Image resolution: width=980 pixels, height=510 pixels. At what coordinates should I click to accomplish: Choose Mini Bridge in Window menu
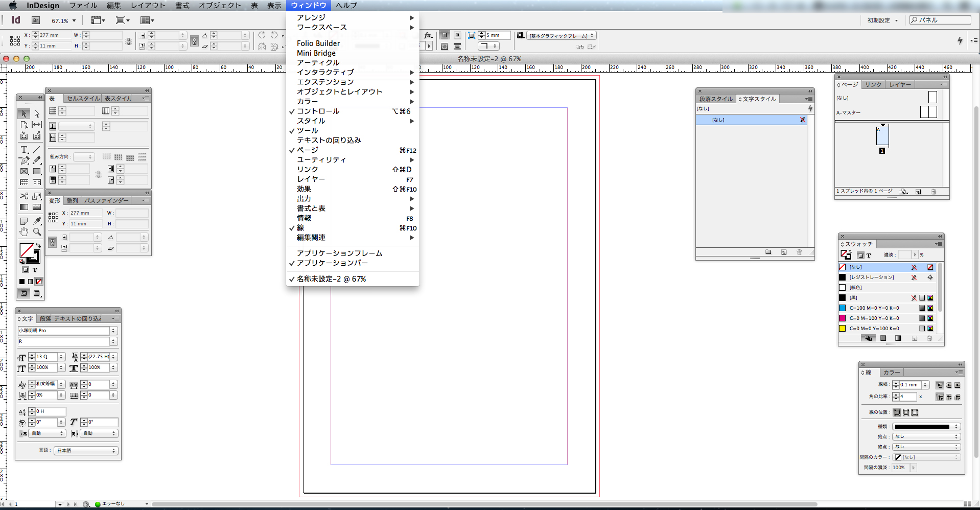pyautogui.click(x=353, y=53)
